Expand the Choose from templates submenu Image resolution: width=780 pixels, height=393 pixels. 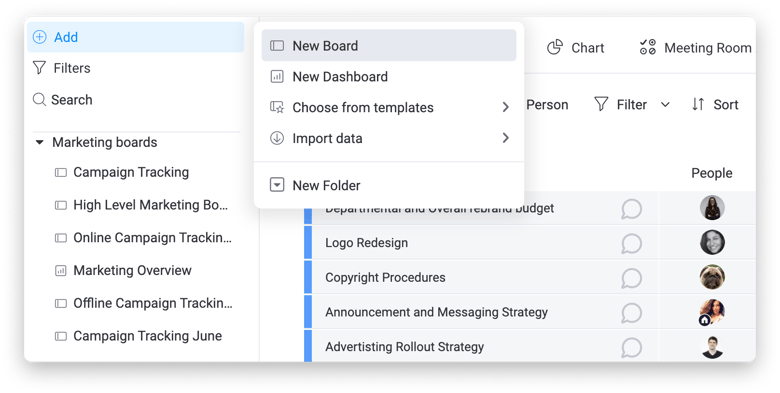(505, 107)
